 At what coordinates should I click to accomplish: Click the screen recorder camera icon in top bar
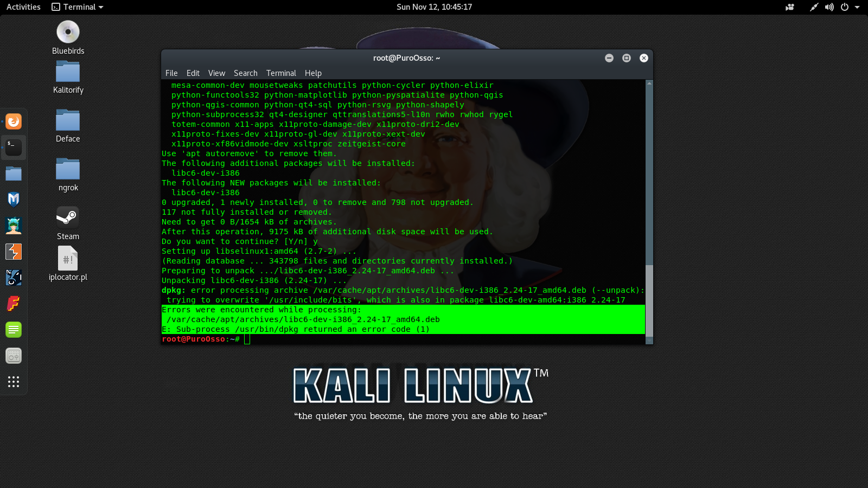pyautogui.click(x=790, y=7)
